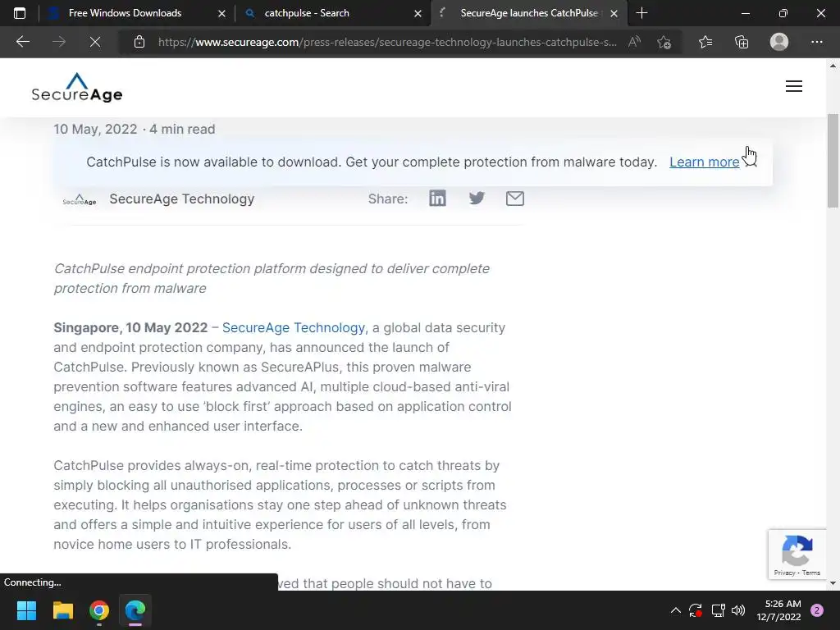The height and width of the screenshot is (630, 840).
Task: Share article via email icon
Action: click(515, 199)
